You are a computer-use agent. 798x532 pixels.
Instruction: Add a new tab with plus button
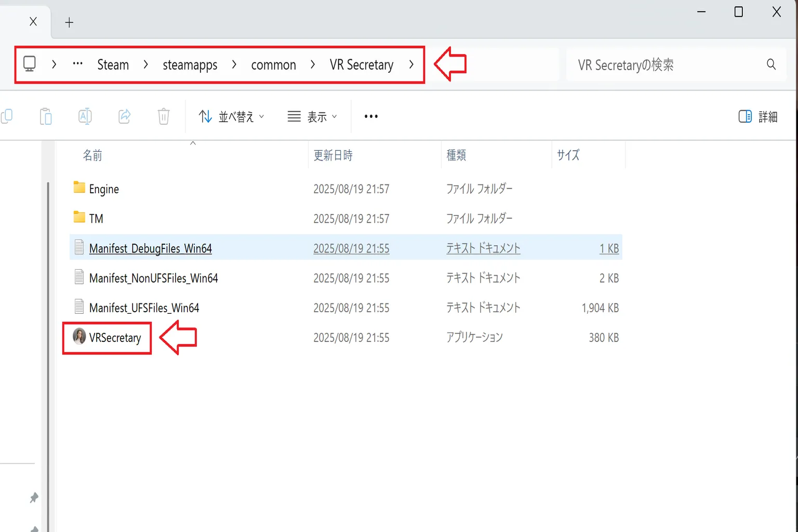(x=69, y=22)
